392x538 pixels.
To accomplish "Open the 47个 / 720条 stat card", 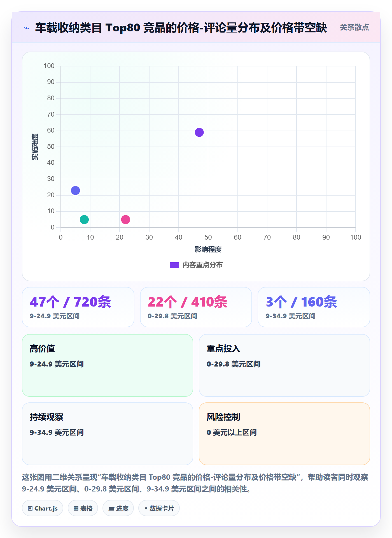I will click(78, 307).
